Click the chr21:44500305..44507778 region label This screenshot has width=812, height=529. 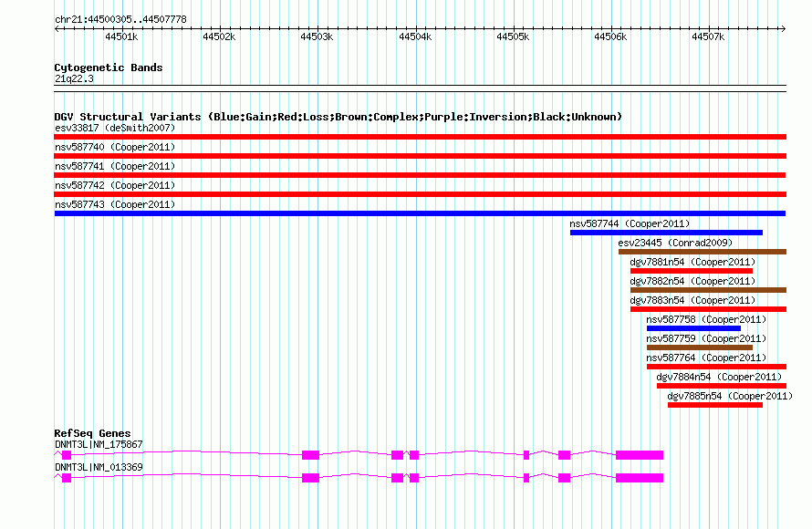coord(120,18)
